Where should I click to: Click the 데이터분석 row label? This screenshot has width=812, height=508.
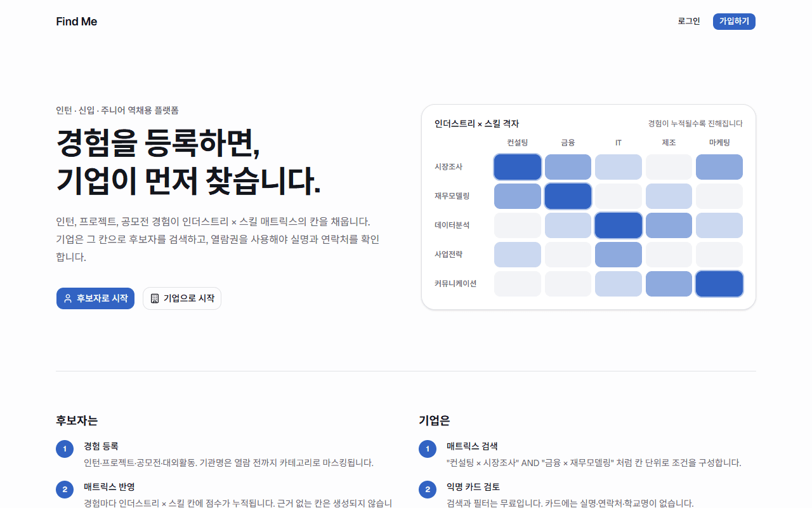click(452, 225)
